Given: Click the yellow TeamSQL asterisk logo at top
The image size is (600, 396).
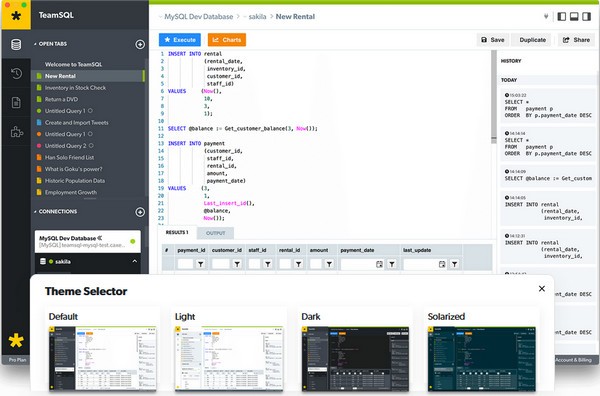Looking at the screenshot, I should click(16, 15).
